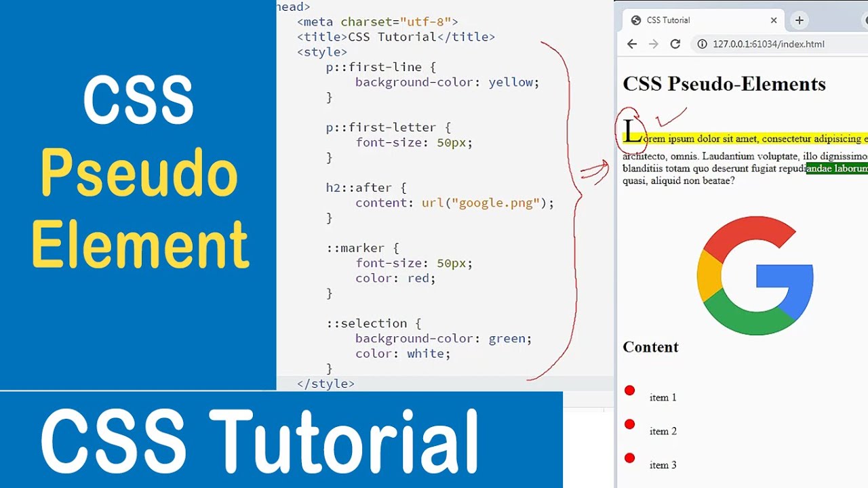This screenshot has height=488, width=868.
Task: Click the title tag line CSS Tutorial
Action: (x=395, y=37)
